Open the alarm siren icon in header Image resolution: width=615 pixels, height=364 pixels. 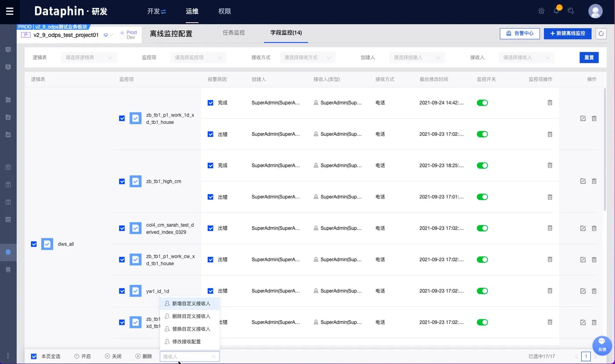pyautogui.click(x=542, y=11)
